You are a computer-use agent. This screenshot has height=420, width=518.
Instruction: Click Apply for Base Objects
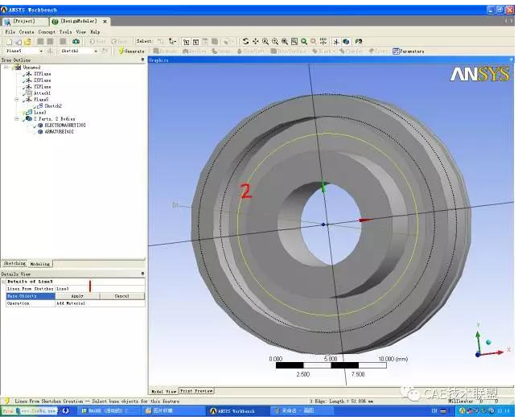(x=77, y=296)
